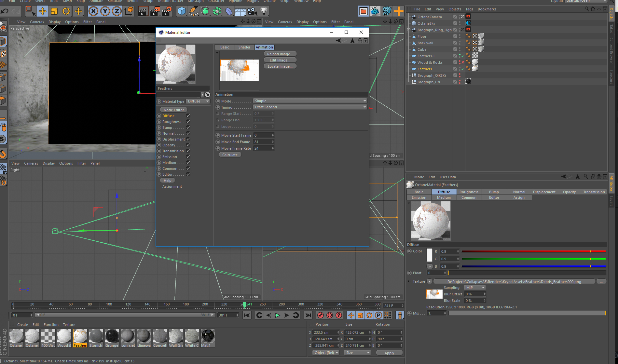Click the back arrow in Material Editor header
Image resolution: width=618 pixels, height=364 pixels.
coord(339,41)
